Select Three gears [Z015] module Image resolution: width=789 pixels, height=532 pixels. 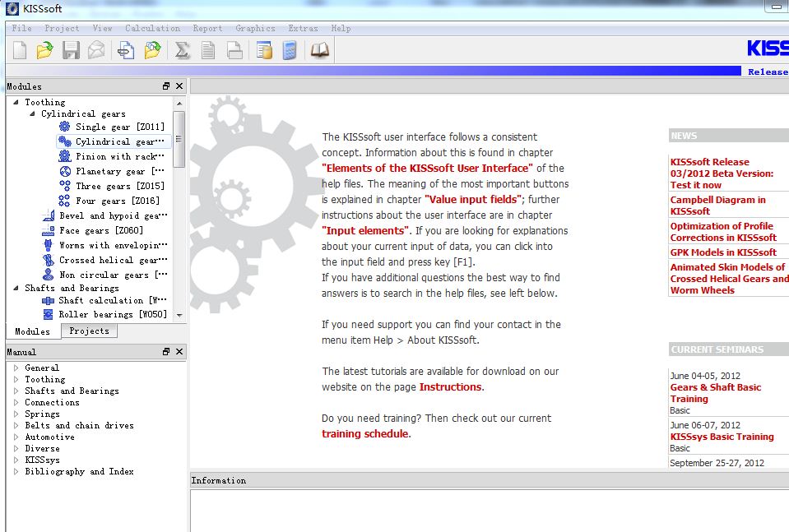click(112, 186)
